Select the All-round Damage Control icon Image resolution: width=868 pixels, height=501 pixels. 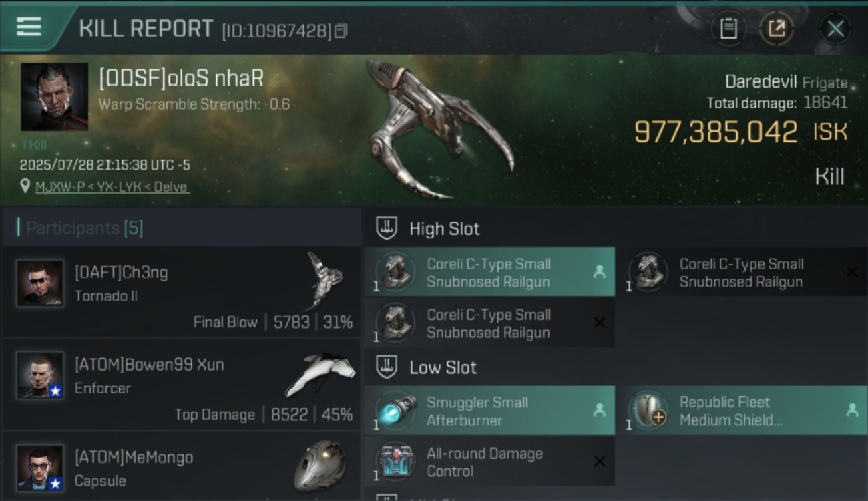pyautogui.click(x=396, y=462)
